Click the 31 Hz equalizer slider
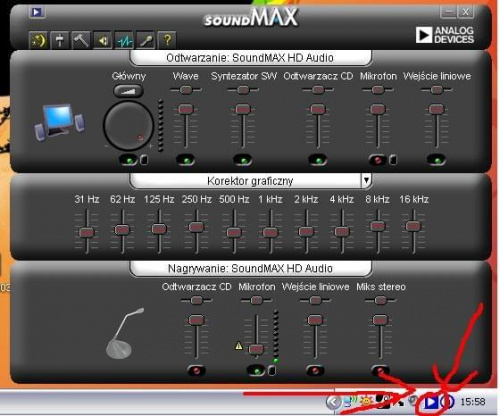 pyautogui.click(x=87, y=232)
